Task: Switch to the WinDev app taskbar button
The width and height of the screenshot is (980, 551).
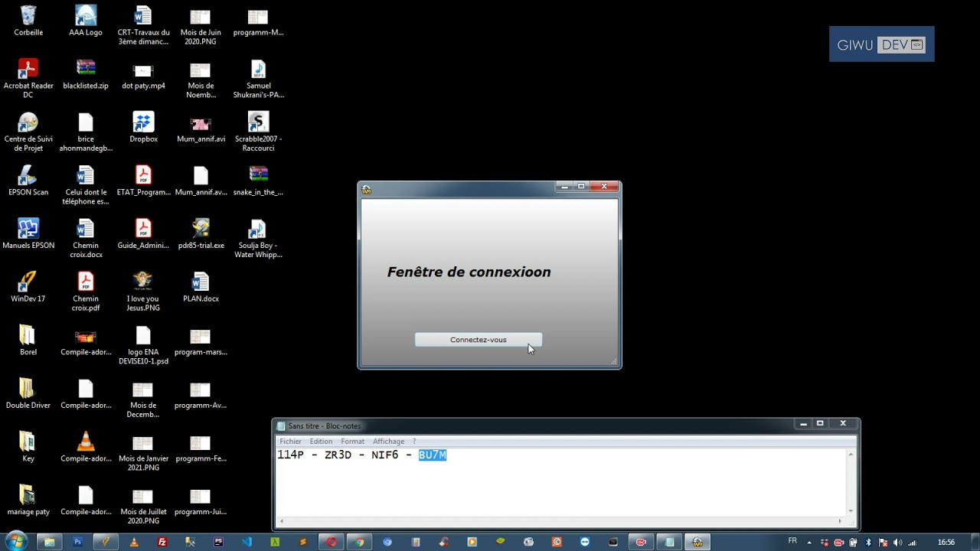Action: coord(697,542)
